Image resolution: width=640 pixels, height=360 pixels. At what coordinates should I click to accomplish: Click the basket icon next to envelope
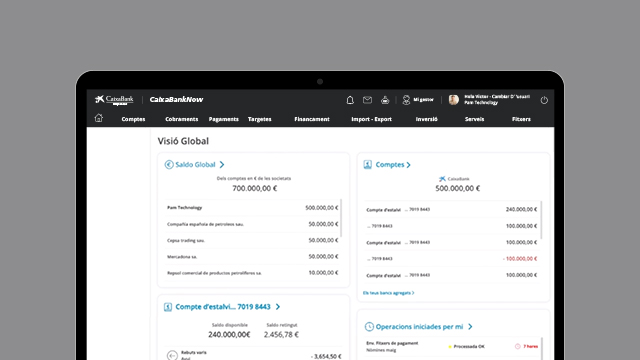[x=385, y=100]
